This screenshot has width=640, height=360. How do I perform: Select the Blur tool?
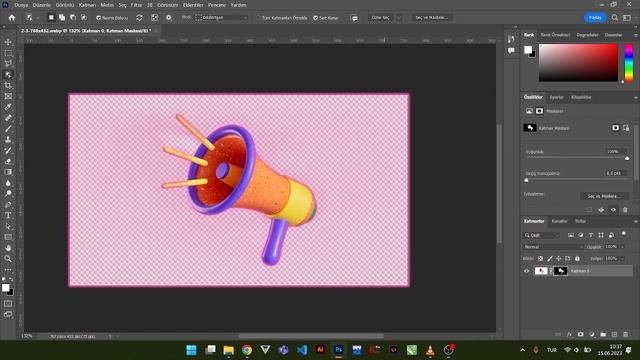pos(8,183)
